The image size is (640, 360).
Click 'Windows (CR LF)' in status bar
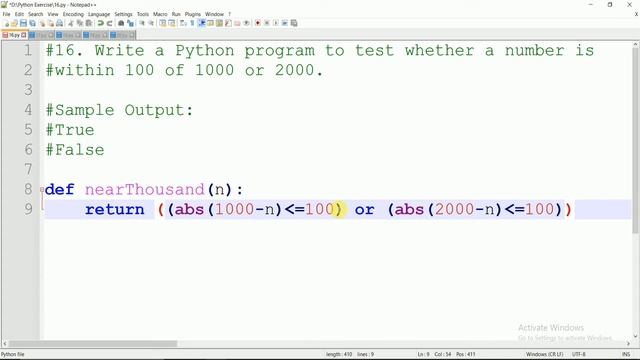click(544, 354)
